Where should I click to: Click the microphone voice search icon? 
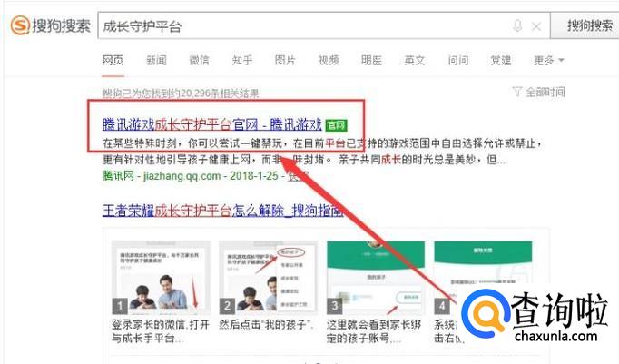click(517, 26)
